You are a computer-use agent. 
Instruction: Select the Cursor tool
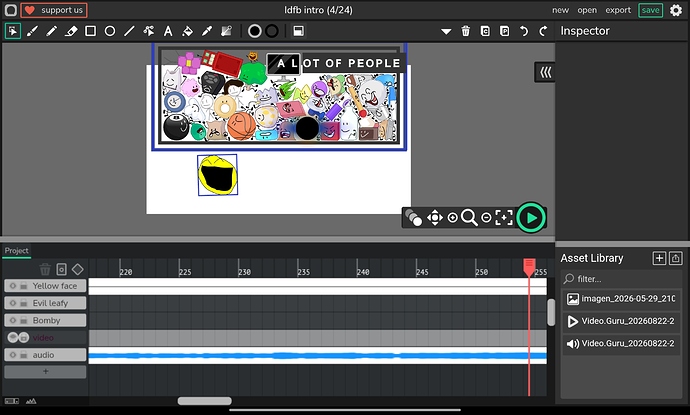[x=13, y=31]
